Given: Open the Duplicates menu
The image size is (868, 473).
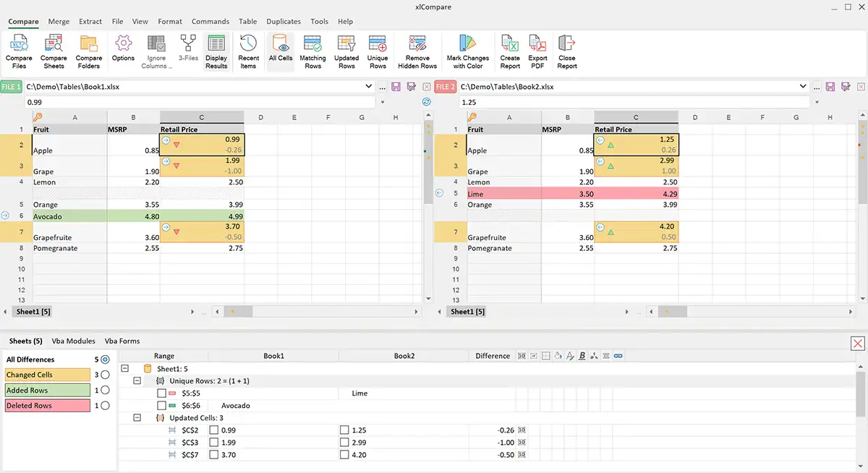Looking at the screenshot, I should pos(283,21).
